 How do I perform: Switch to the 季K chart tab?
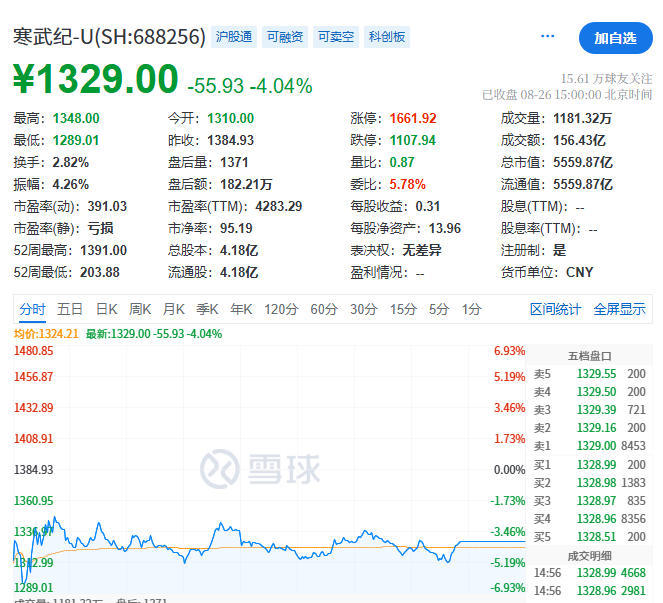click(x=207, y=310)
